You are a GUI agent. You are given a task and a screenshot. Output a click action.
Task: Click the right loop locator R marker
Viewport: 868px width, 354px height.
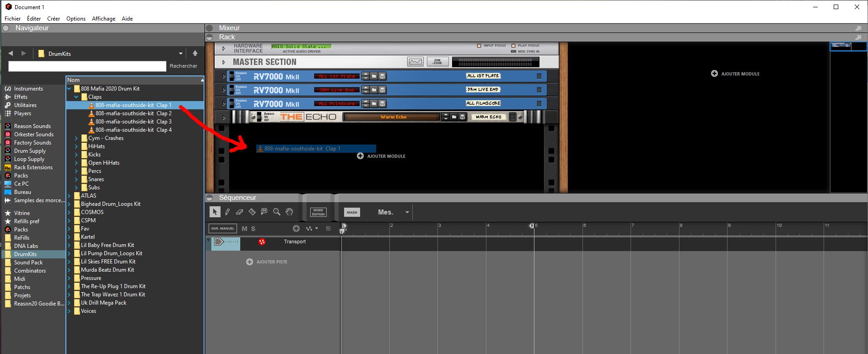[x=532, y=226]
